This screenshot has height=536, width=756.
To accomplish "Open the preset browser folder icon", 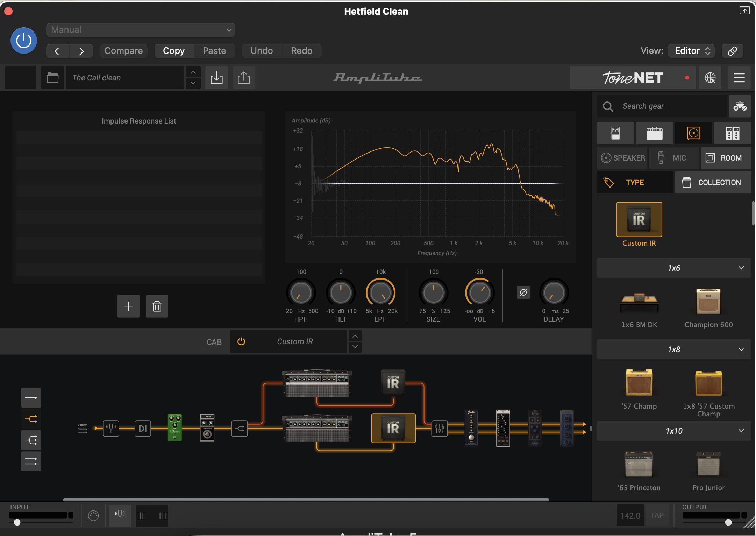I will 52,78.
